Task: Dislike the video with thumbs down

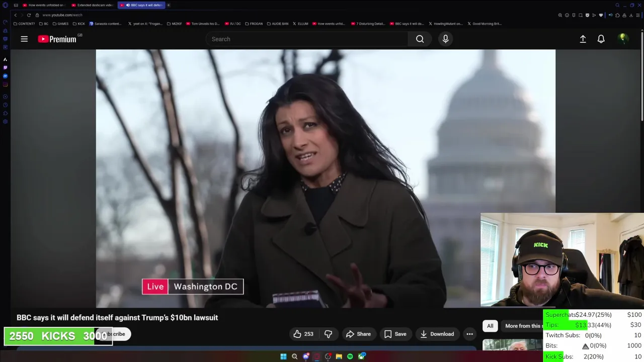Action: point(328,334)
